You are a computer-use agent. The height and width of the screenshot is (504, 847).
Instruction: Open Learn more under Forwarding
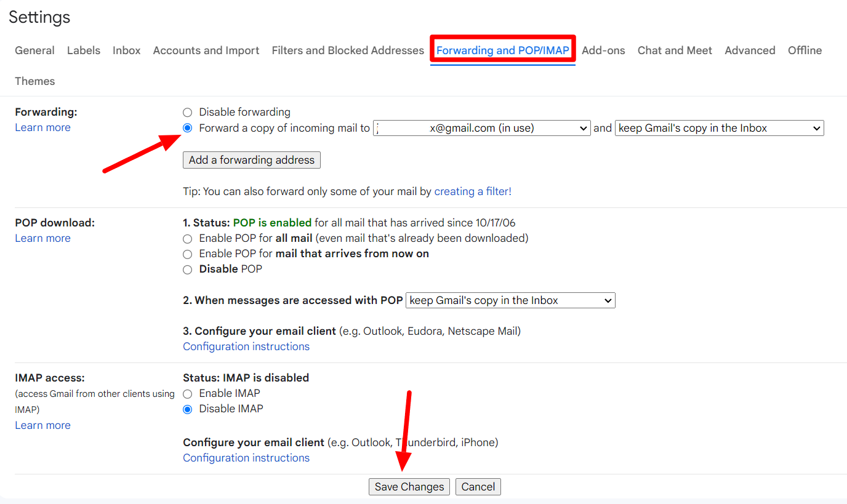(42, 127)
